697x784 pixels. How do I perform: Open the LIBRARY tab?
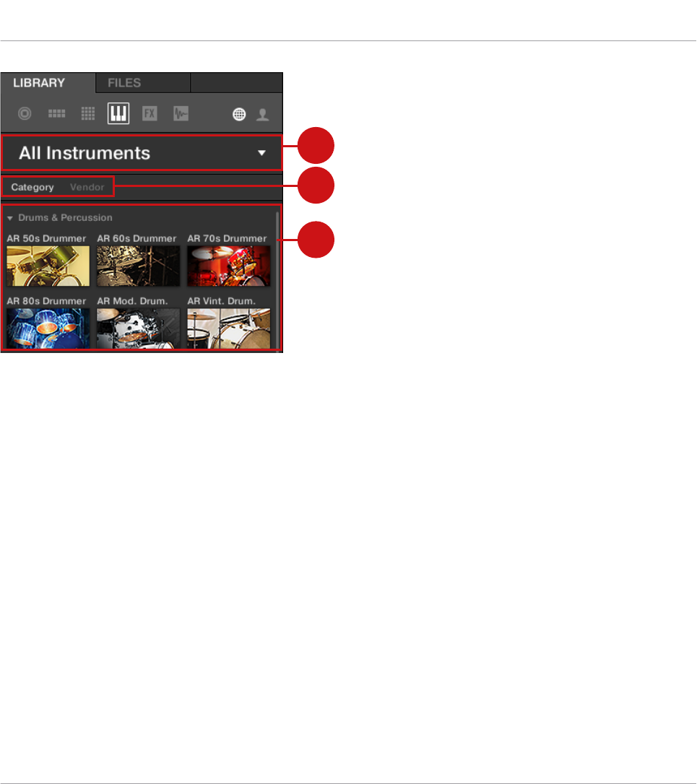pyautogui.click(x=48, y=82)
